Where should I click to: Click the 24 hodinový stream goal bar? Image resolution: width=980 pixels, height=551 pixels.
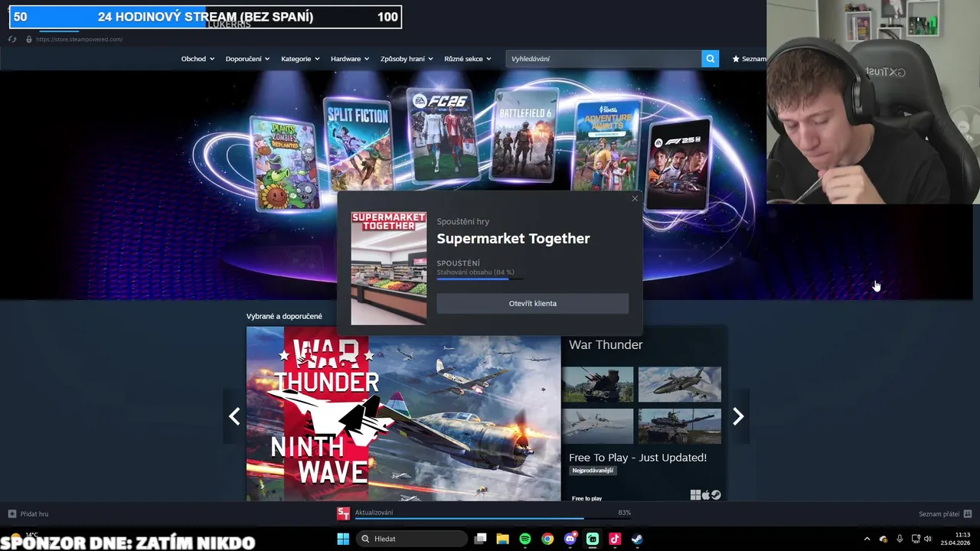point(205,17)
